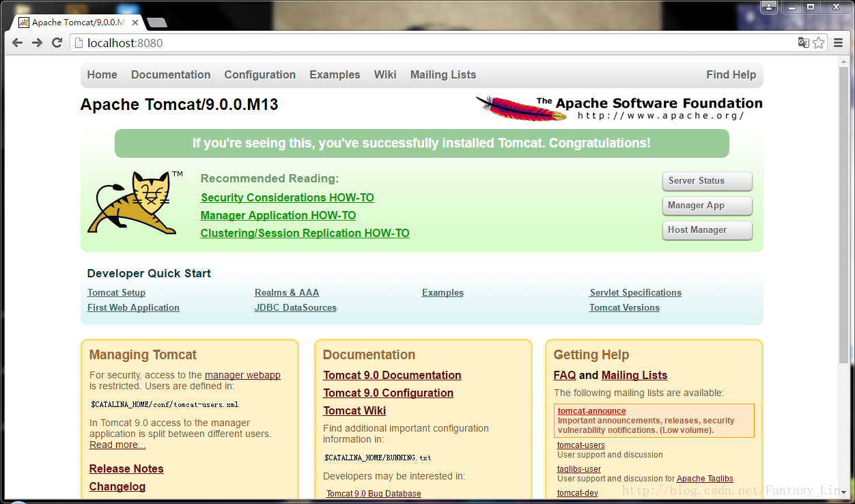Image resolution: width=855 pixels, height=504 pixels.
Task: Go back with the browser back arrow
Action: 18,43
